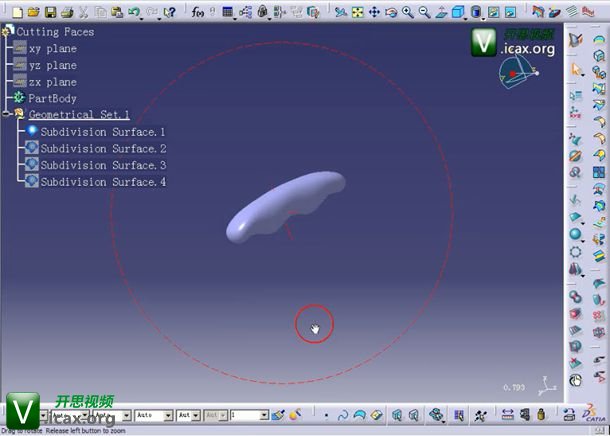
Task: Select Subdivision Surface.4 in the tree
Action: click(x=102, y=182)
